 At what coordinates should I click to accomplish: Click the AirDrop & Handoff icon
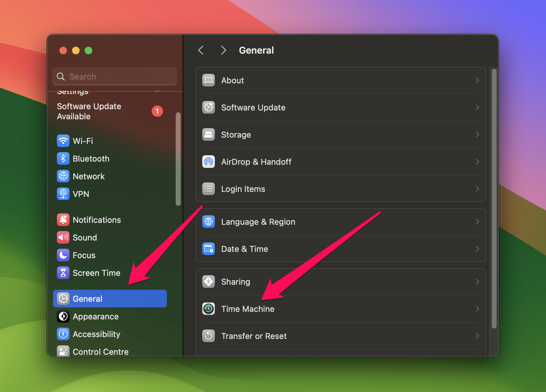click(209, 162)
